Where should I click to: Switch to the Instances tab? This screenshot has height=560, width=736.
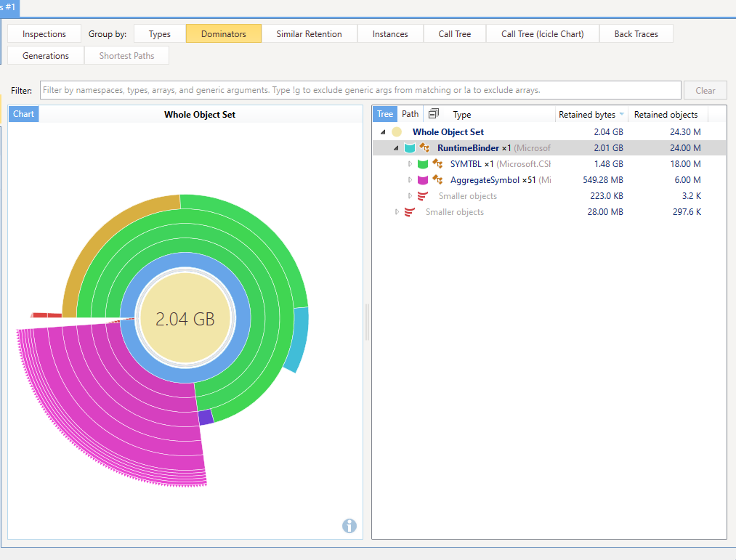(389, 33)
